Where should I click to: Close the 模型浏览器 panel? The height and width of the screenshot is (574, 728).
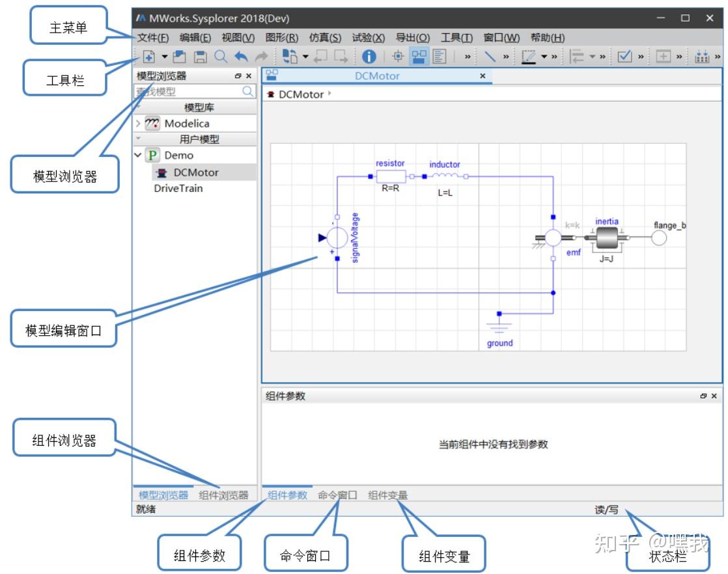point(249,75)
